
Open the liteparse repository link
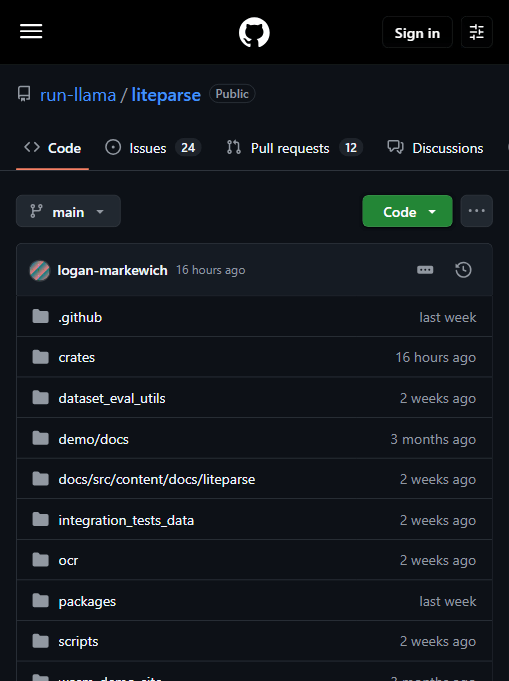[x=166, y=95]
